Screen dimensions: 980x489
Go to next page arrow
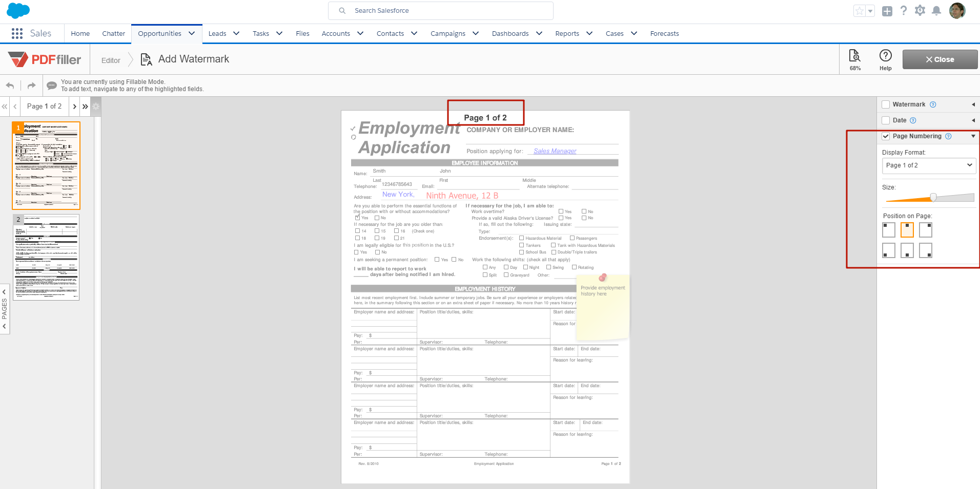74,107
